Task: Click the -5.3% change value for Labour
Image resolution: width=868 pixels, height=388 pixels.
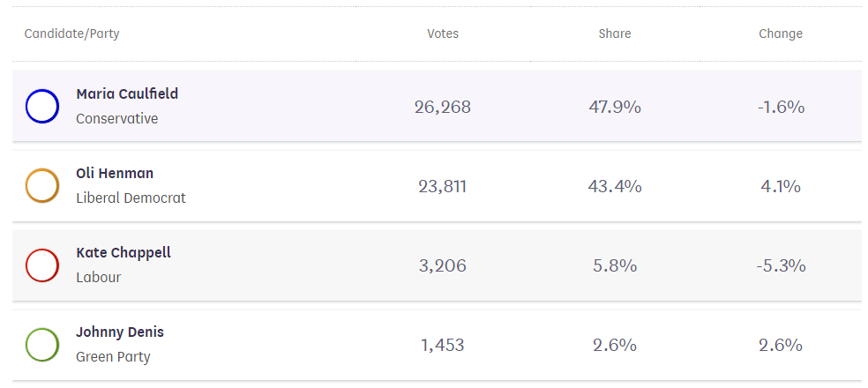Action: click(781, 266)
